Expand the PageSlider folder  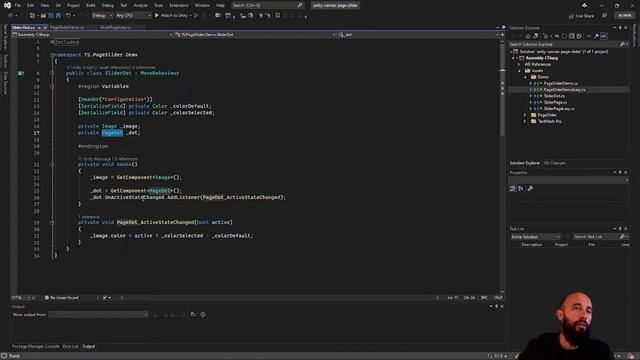tap(525, 115)
